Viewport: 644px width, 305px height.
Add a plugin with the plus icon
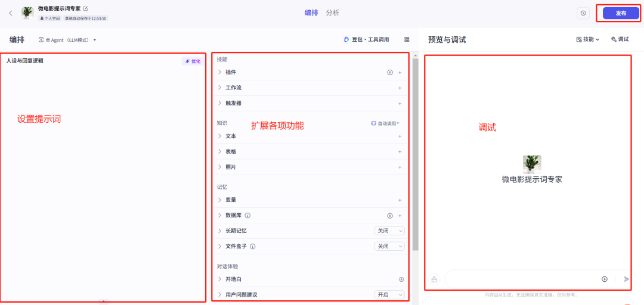coord(400,73)
